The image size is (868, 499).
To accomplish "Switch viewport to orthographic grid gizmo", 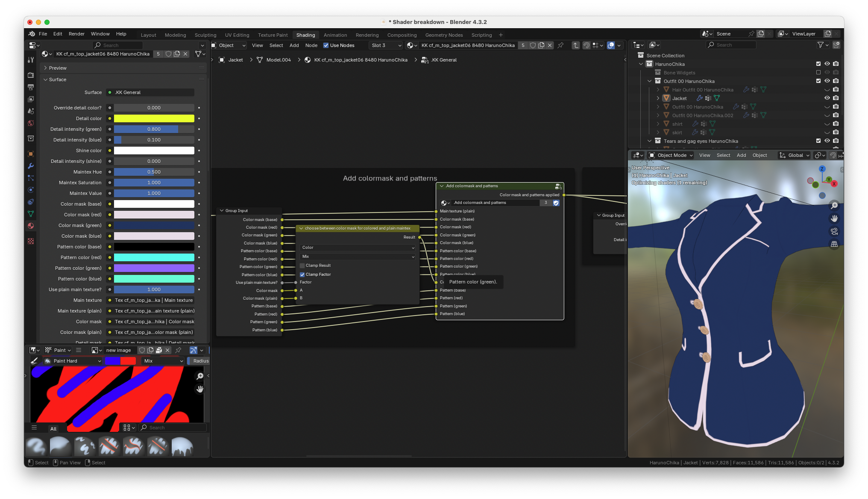I will [834, 244].
